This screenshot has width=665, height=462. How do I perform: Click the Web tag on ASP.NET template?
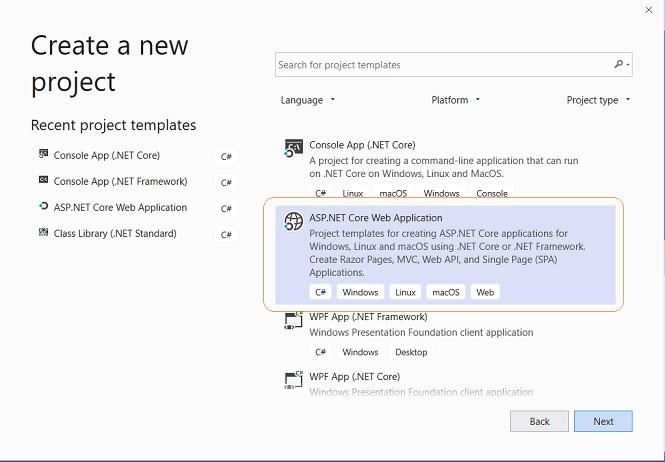[485, 292]
